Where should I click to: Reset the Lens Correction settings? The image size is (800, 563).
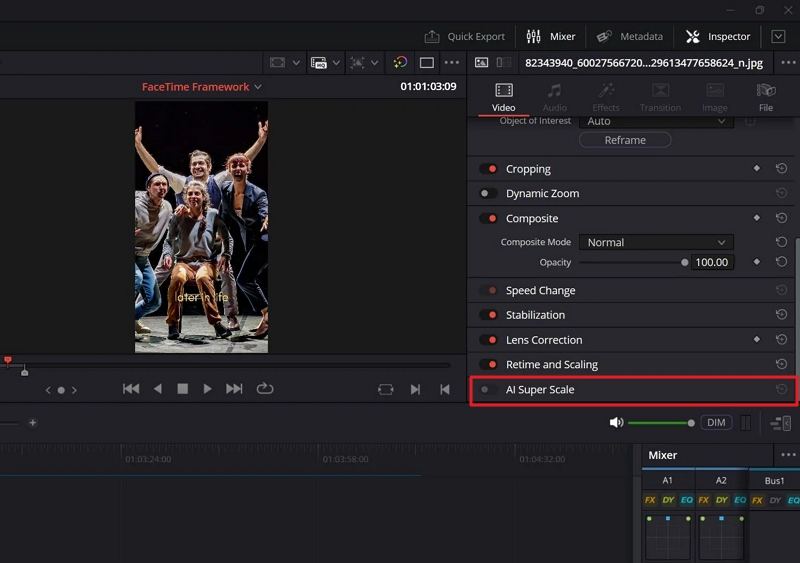(781, 339)
